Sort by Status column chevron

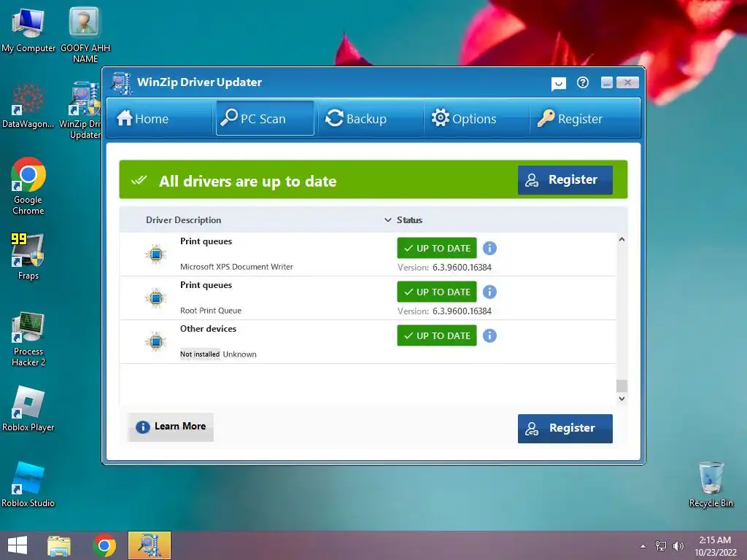tap(388, 220)
